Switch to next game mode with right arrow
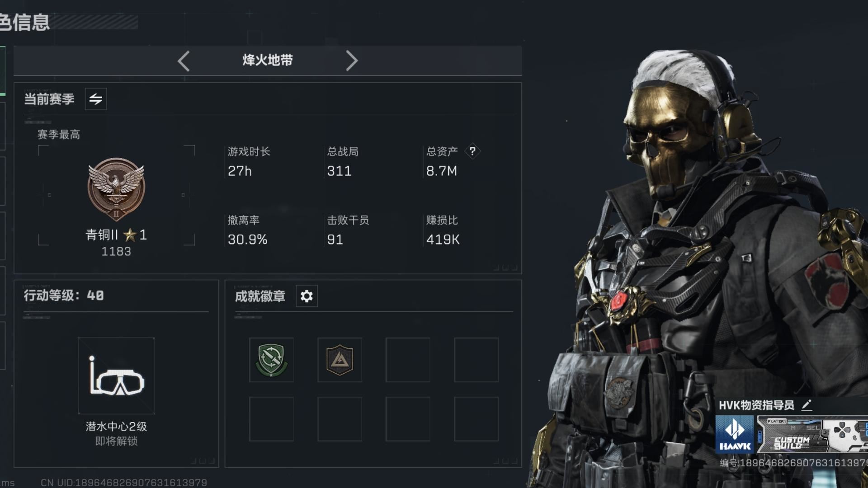Image resolution: width=868 pixels, height=488 pixels. tap(352, 61)
